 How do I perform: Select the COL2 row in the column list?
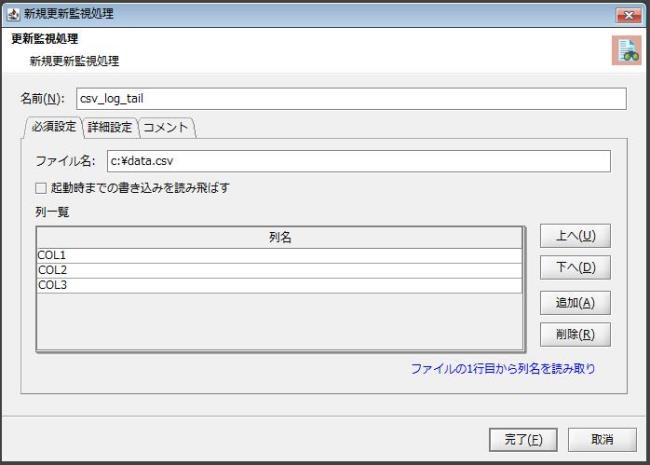pos(279,270)
